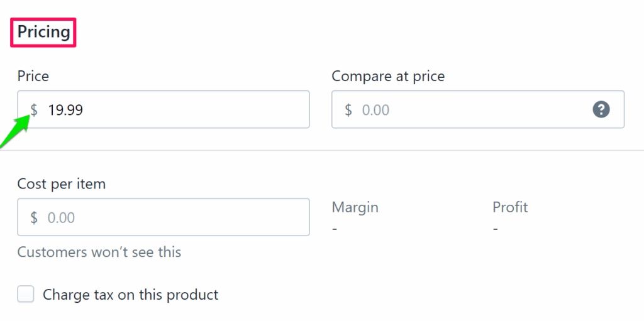Click the dash value under Profit
The height and width of the screenshot is (321, 644).
[x=496, y=228]
